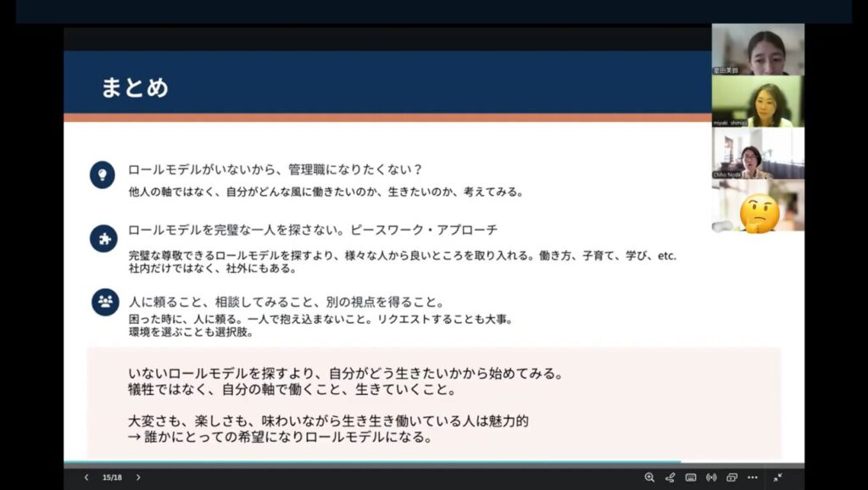Image resolution: width=868 pixels, height=490 pixels.
Task: Click the thinking emoji participant tile
Action: (x=758, y=206)
